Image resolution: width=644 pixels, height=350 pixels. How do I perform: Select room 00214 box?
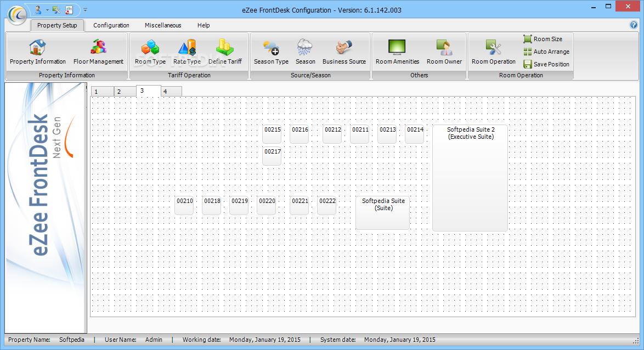pos(414,134)
